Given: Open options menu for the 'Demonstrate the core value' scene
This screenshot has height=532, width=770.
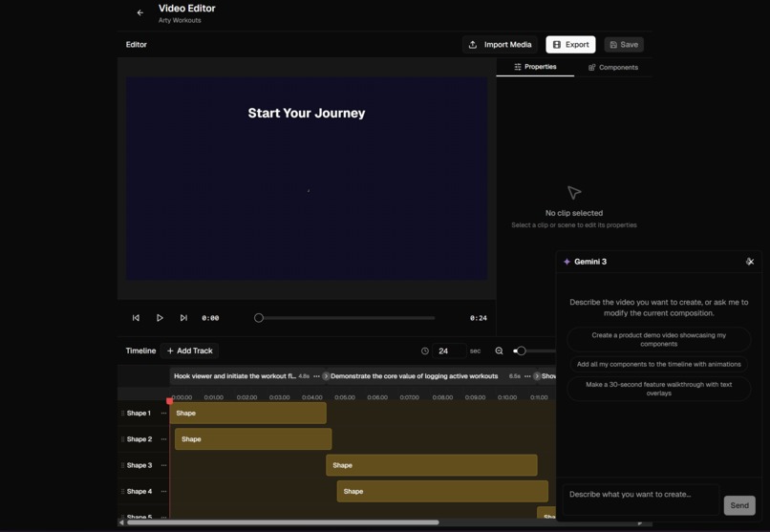Looking at the screenshot, I should tap(527, 376).
